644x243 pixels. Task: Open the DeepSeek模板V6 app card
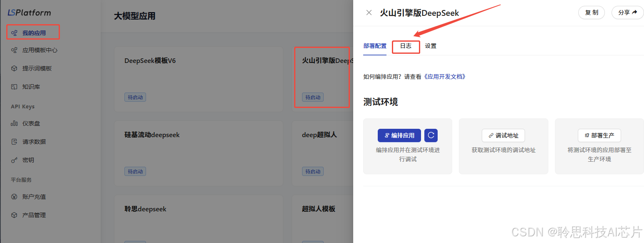[x=198, y=79]
